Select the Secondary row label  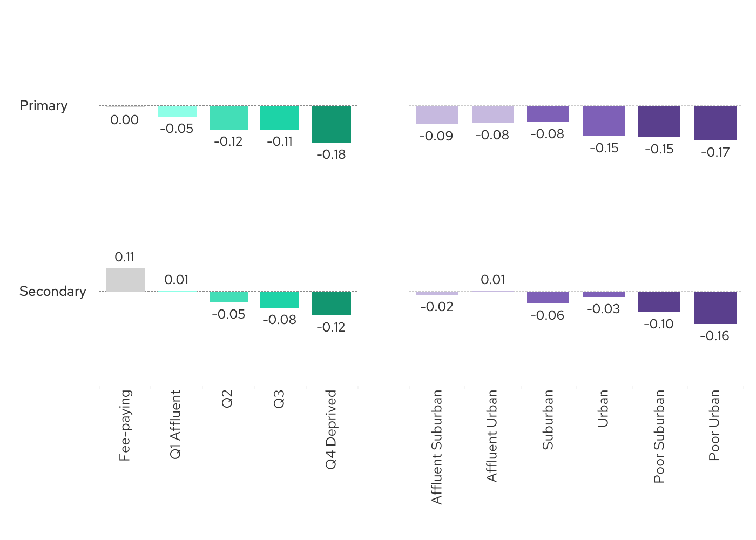(x=53, y=291)
